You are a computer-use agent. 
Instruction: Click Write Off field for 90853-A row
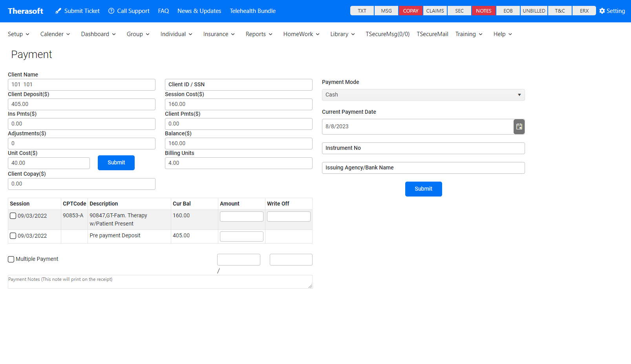coord(289,217)
